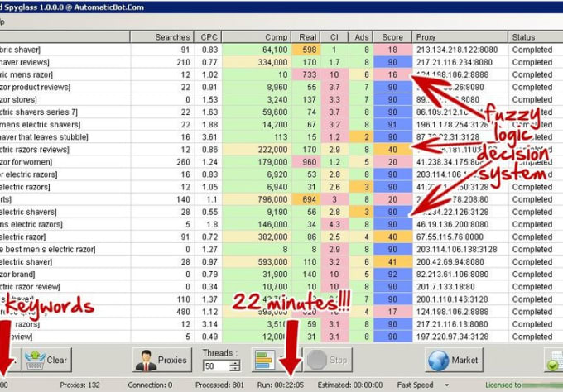Image resolution: width=563 pixels, height=392 pixels.
Task: Select proxy 201.7.133.18:80
Action: (x=445, y=287)
